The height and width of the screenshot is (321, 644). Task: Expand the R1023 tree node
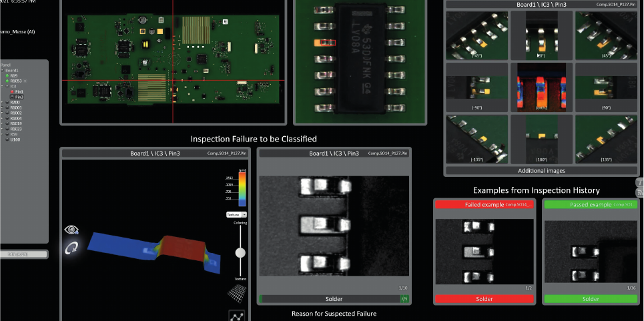pyautogui.click(x=1, y=129)
